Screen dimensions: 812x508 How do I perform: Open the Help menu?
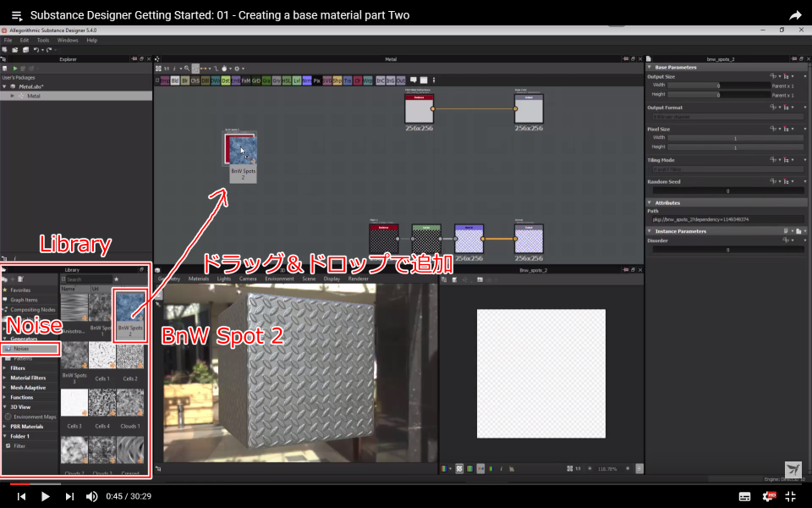(91, 40)
